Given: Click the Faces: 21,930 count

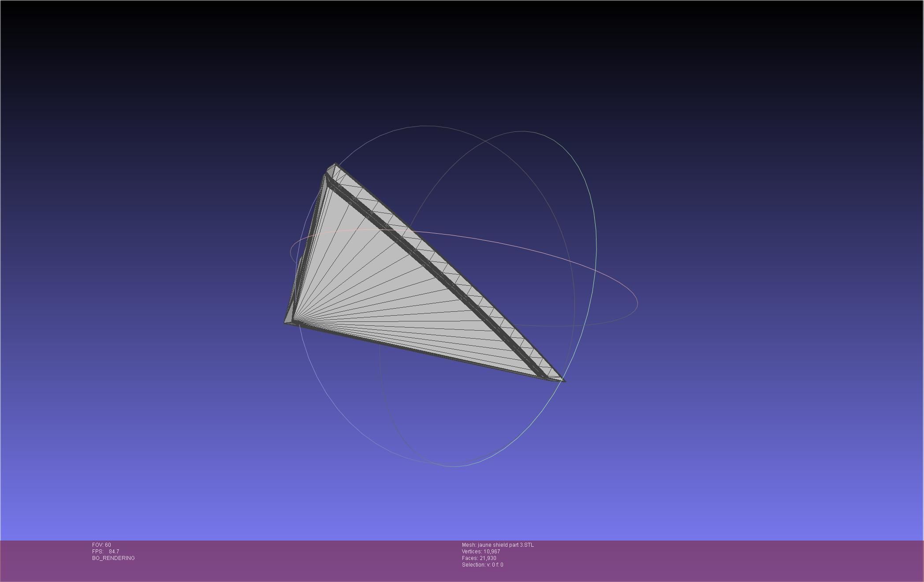Looking at the screenshot, I should 479,558.
